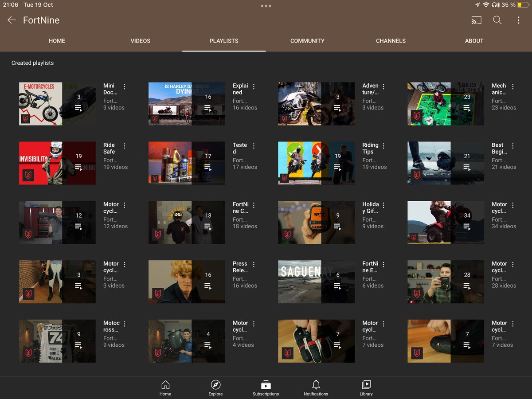Open the Explained playlist title
532x399 pixels.
point(240,89)
